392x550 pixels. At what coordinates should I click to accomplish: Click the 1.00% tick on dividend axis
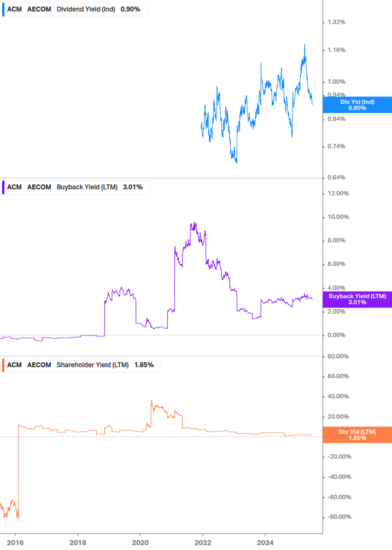pyautogui.click(x=336, y=82)
